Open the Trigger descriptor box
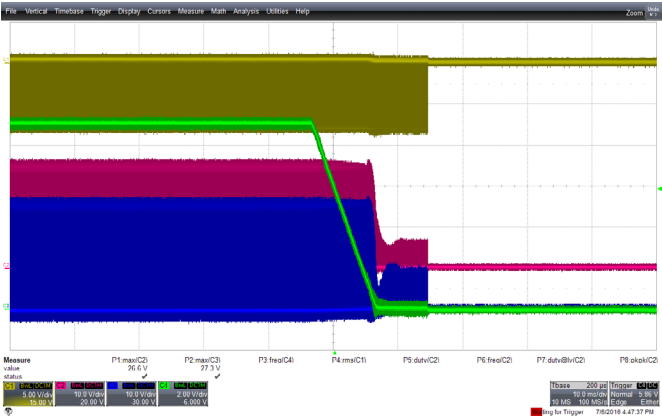The height and width of the screenshot is (416, 662). pyautogui.click(x=634, y=394)
